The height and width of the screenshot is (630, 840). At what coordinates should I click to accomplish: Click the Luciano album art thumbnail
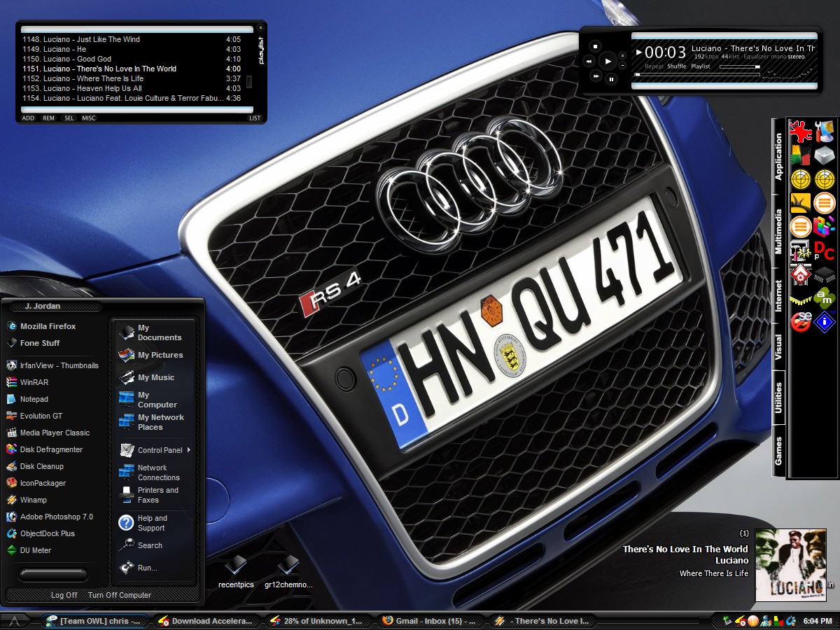tap(791, 565)
